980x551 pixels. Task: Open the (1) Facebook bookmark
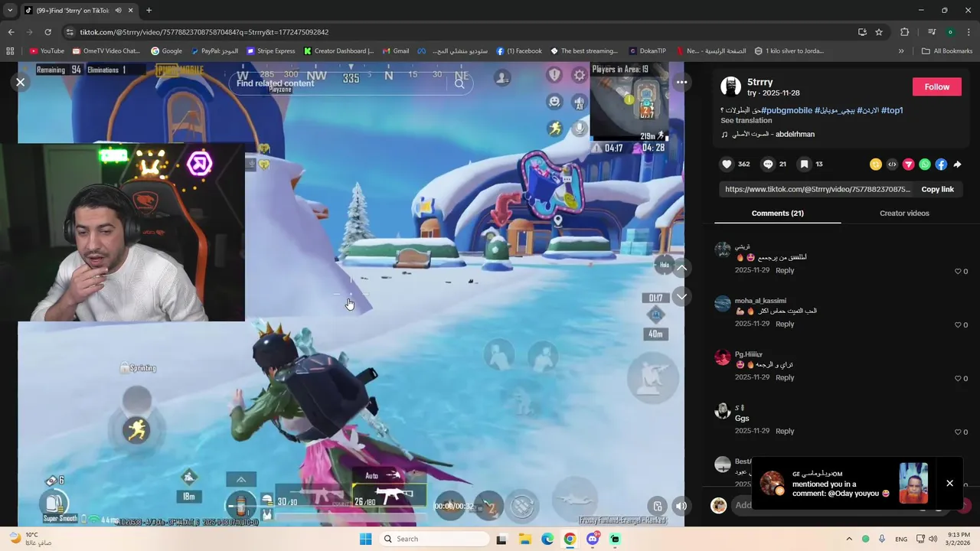[519, 51]
